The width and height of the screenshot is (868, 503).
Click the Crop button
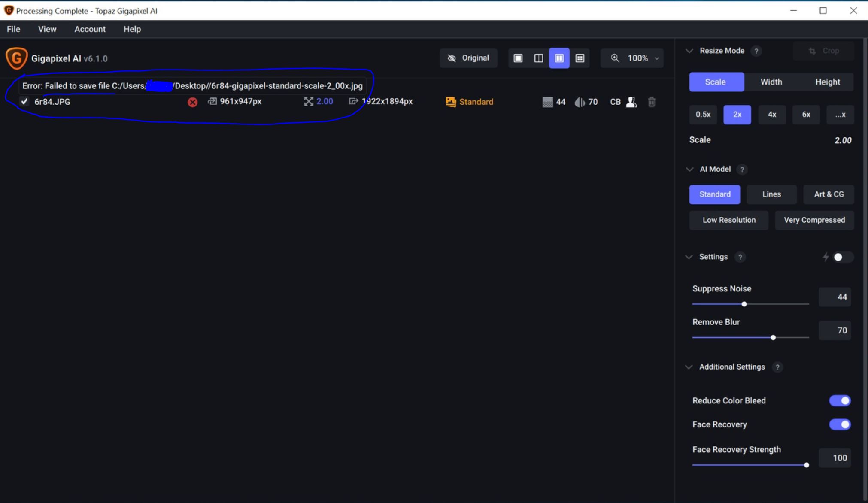823,51
